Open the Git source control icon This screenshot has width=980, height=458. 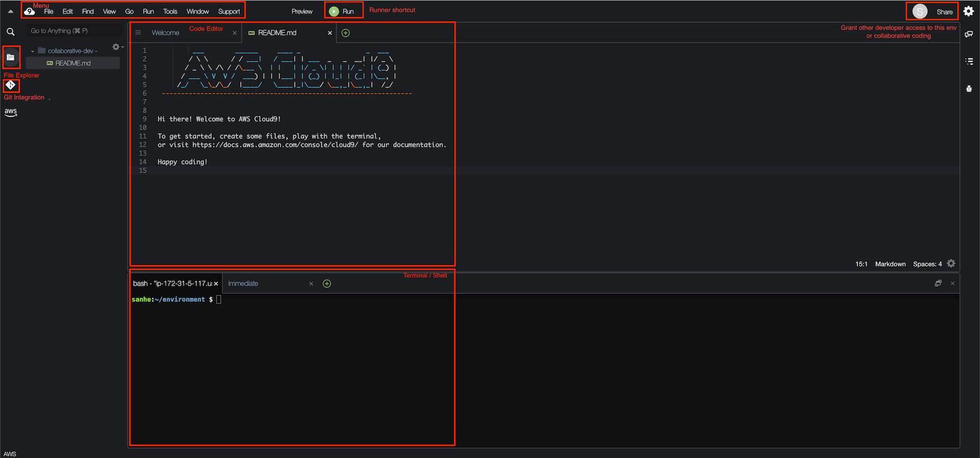click(x=10, y=85)
